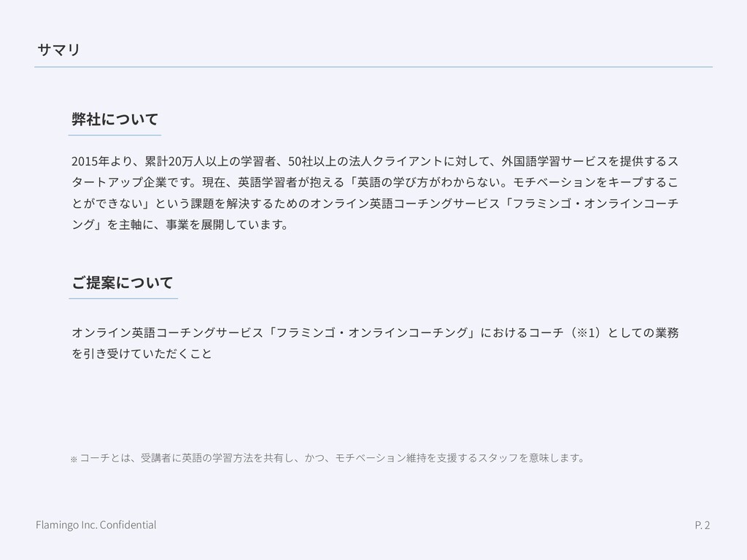
Task: Select the 弊社について heading
Action: pos(115,119)
